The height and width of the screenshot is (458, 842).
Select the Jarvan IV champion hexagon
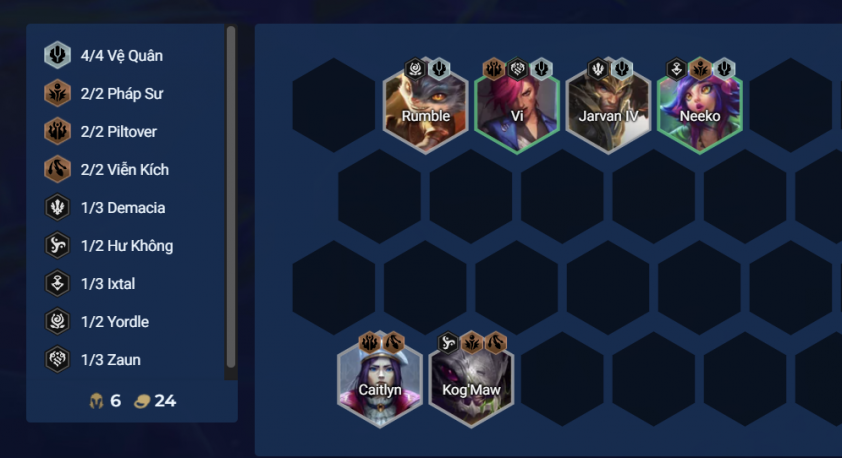608,106
